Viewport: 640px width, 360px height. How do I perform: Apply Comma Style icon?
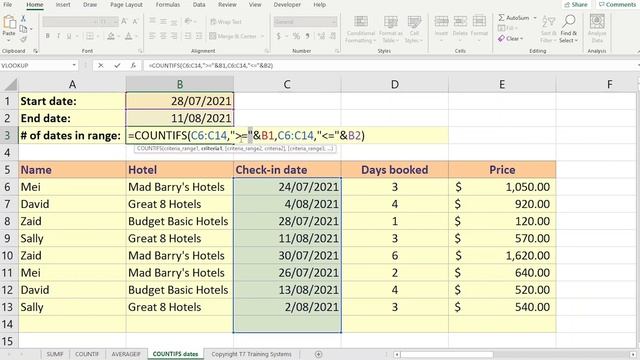307,36
